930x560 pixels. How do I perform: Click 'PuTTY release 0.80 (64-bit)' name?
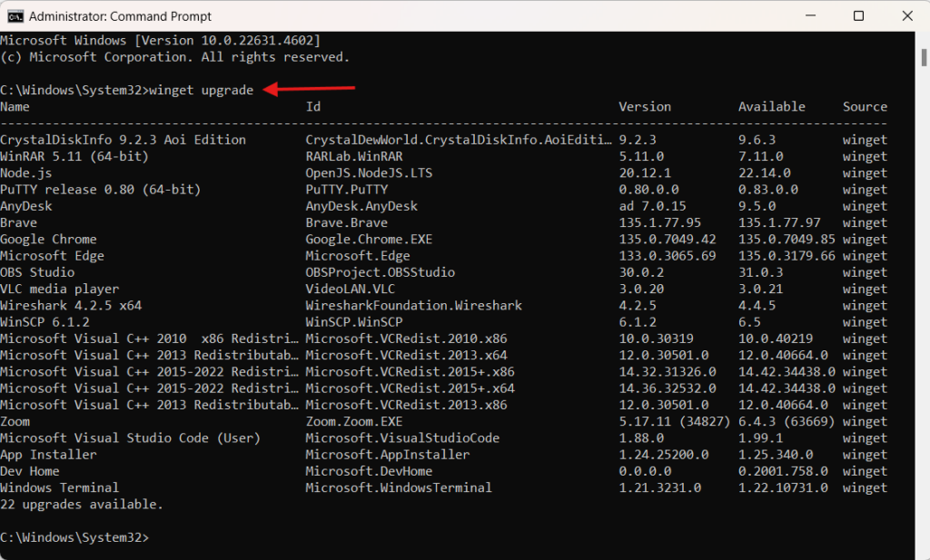tap(100, 190)
